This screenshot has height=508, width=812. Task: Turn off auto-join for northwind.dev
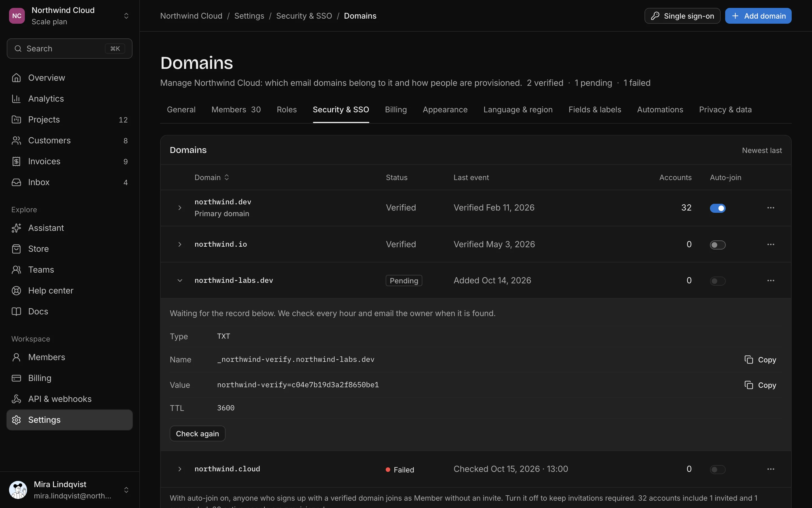[718, 208]
